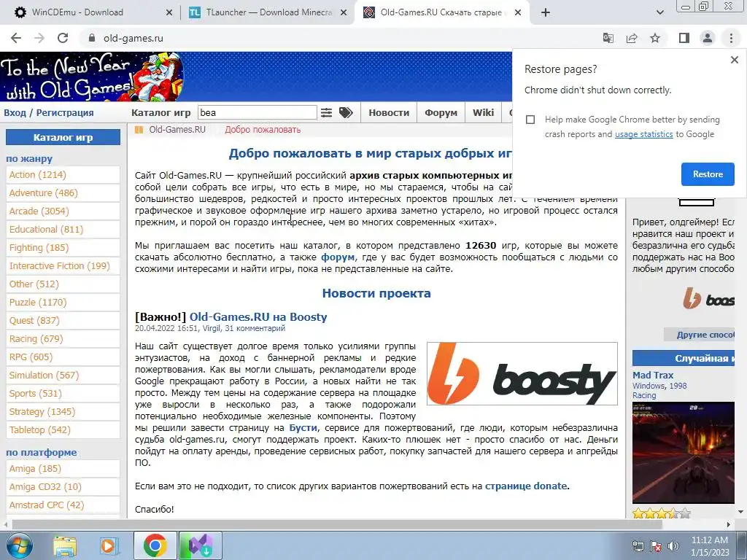
Task: Open Old-Games.RU на Boosty news link
Action: pyautogui.click(x=258, y=316)
